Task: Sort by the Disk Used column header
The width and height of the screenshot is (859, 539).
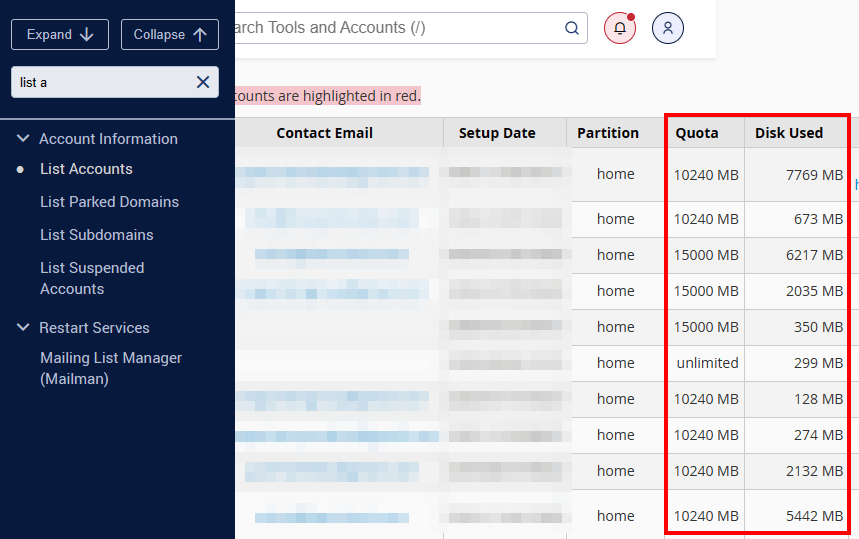Action: pos(789,133)
